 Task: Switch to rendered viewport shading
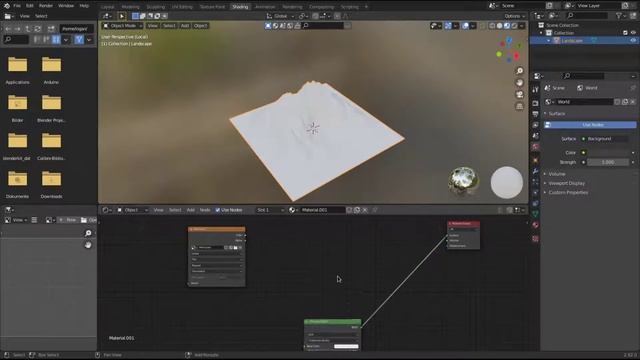[x=514, y=26]
